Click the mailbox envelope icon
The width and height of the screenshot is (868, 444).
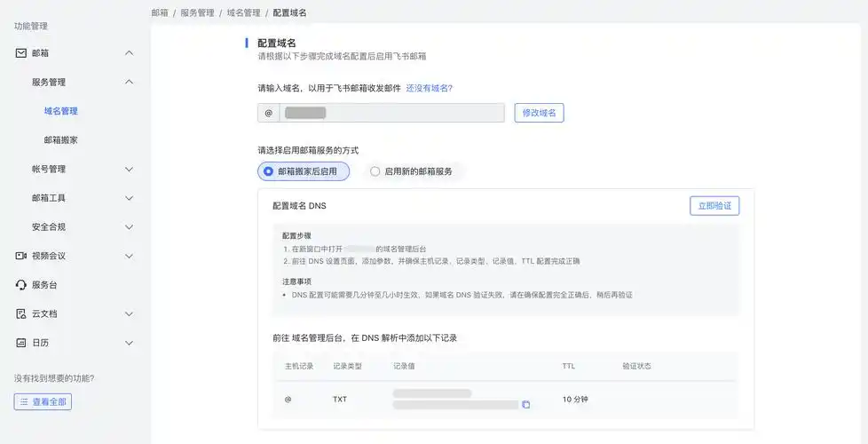21,53
